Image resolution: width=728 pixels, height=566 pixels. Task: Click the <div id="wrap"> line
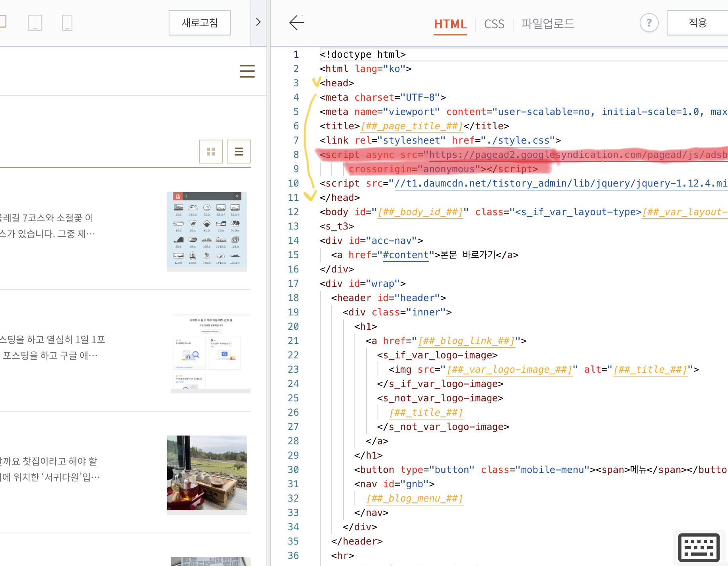click(x=363, y=284)
